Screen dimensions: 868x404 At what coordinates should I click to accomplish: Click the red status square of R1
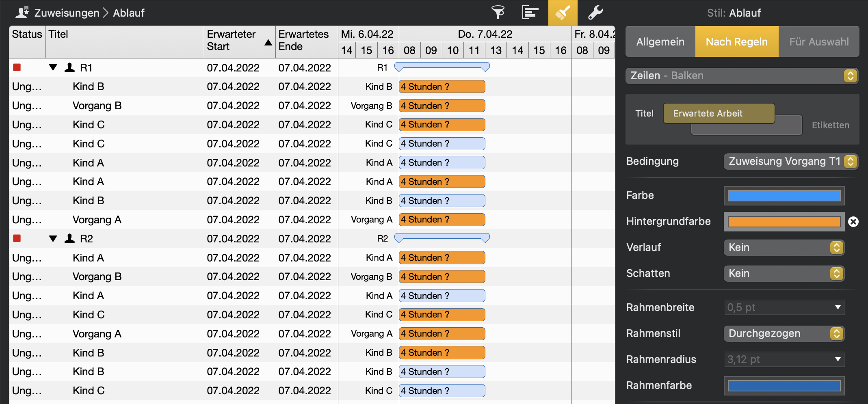(x=17, y=67)
